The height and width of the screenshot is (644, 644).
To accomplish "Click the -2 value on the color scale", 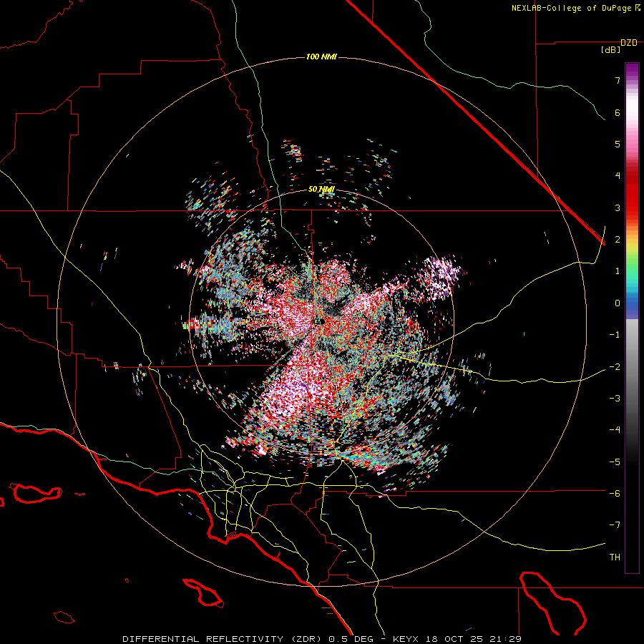I will (615, 367).
